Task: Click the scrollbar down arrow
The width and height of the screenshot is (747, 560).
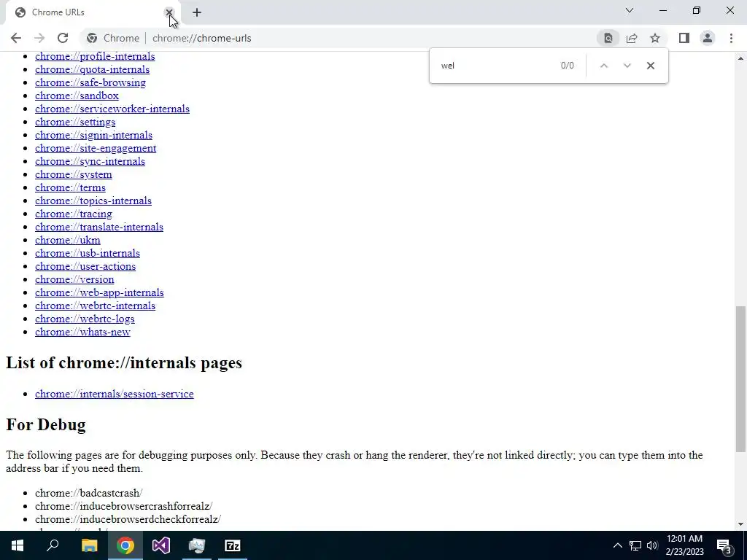Action: tap(740, 524)
